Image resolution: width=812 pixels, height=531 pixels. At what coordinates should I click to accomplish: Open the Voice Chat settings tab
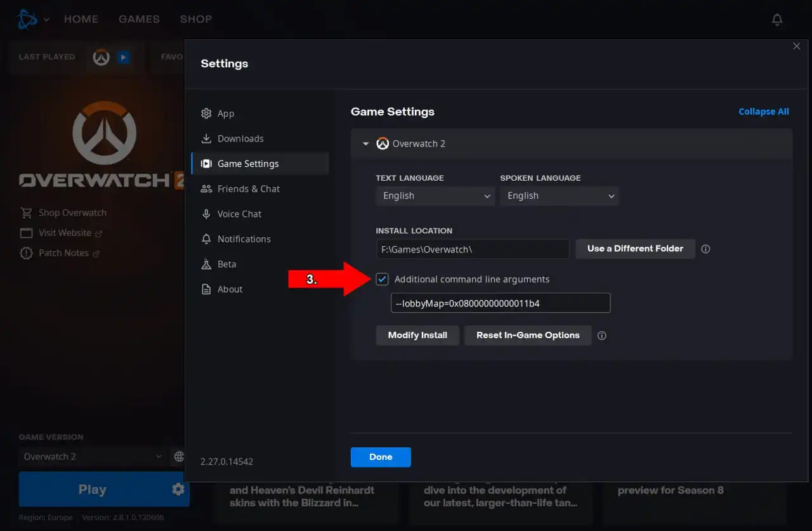(x=239, y=214)
